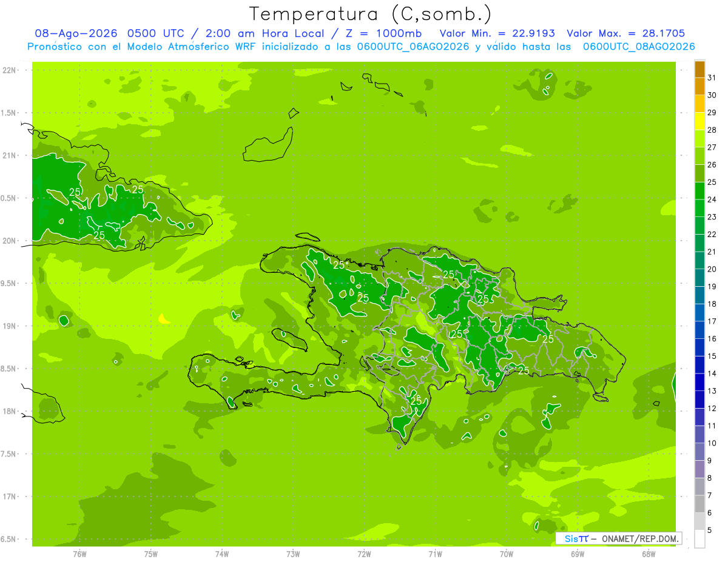Click the "Valor Min. = 22.9193" value

coord(497,33)
